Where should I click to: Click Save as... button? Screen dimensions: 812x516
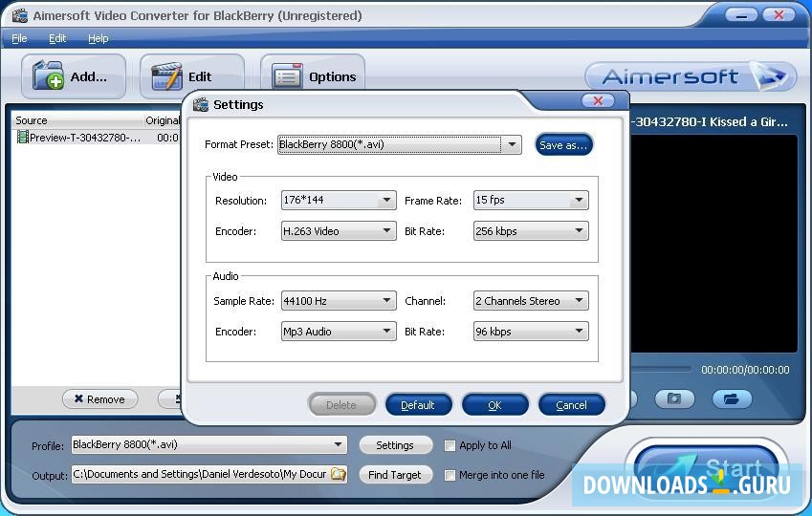pyautogui.click(x=563, y=145)
